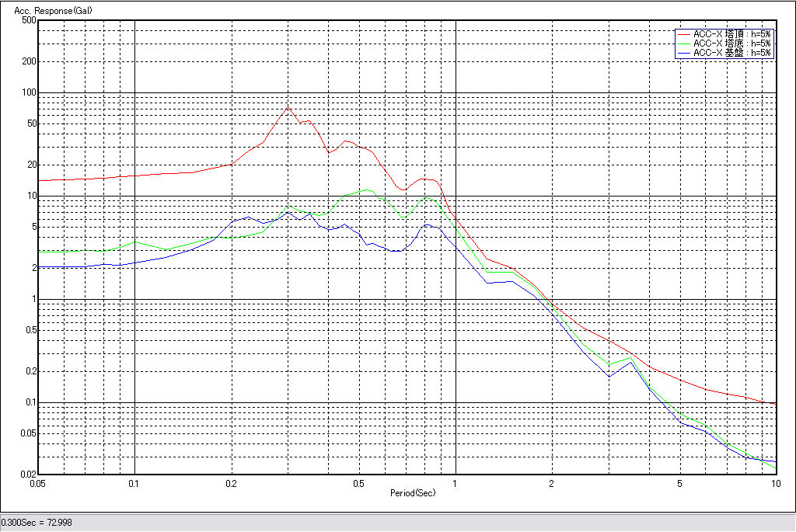Click the green line swatch in the legend
This screenshot has height=532, width=796.
(684, 43)
